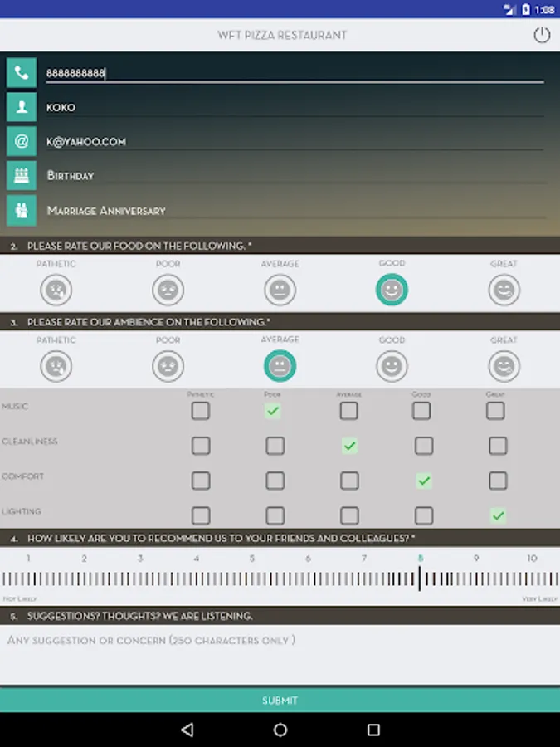
Task: Uncheck Lighting Great checkbox
Action: coord(498,515)
